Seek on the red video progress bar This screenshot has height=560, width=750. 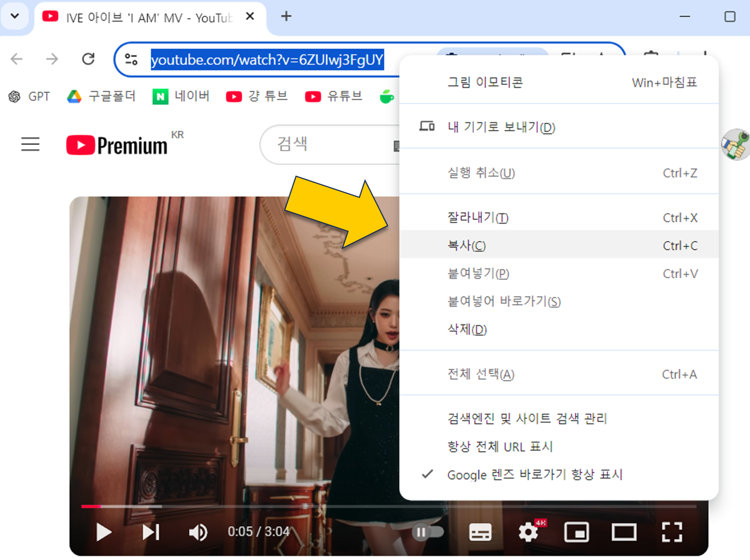(92, 506)
